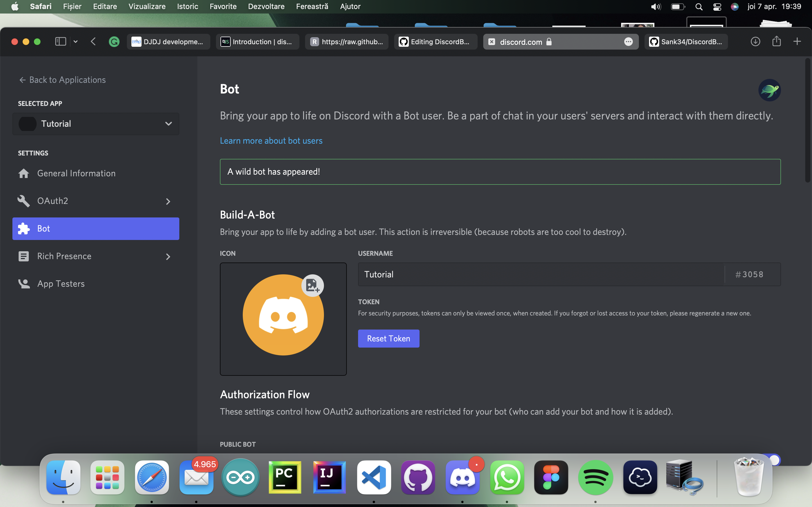Click the Tutorial username input field

point(540,274)
